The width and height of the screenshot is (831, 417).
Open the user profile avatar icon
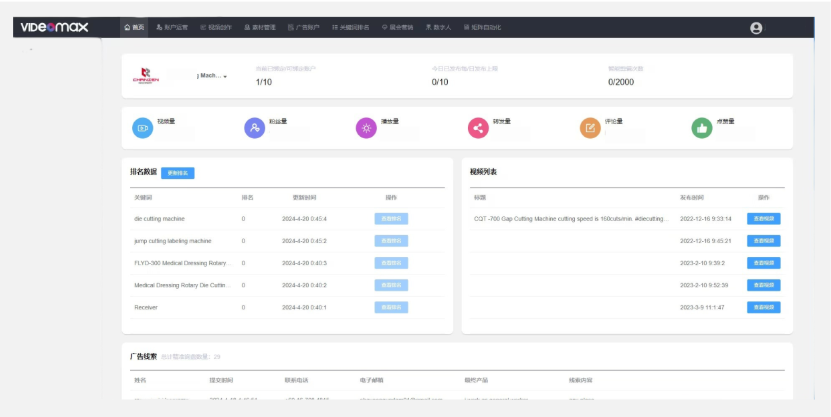tap(755, 28)
